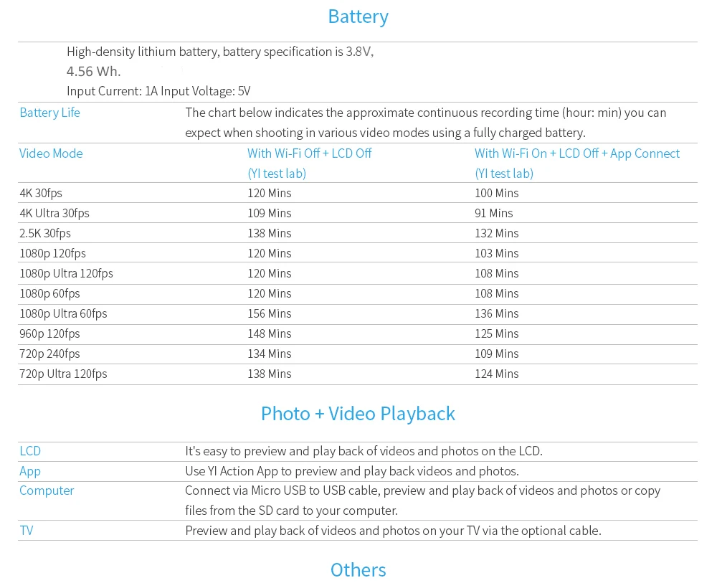Click the App playback label

pyautogui.click(x=29, y=471)
